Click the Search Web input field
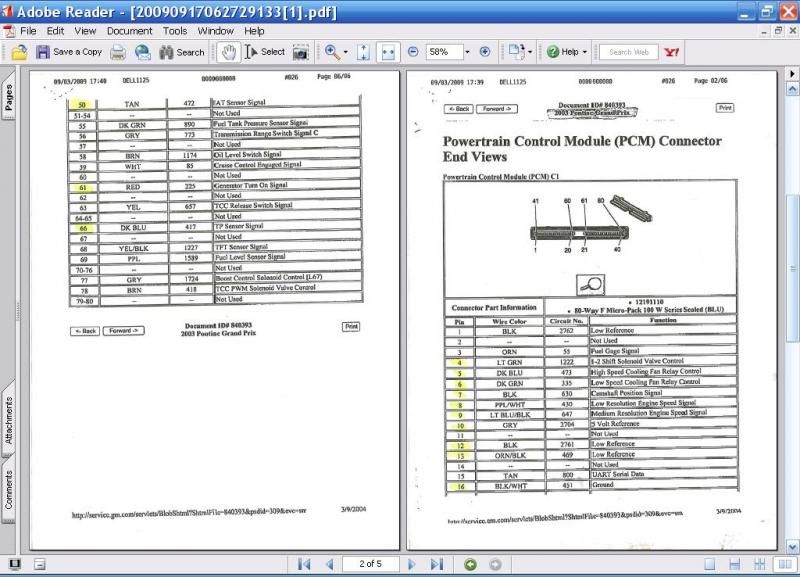This screenshot has height=577, width=800. (x=629, y=52)
